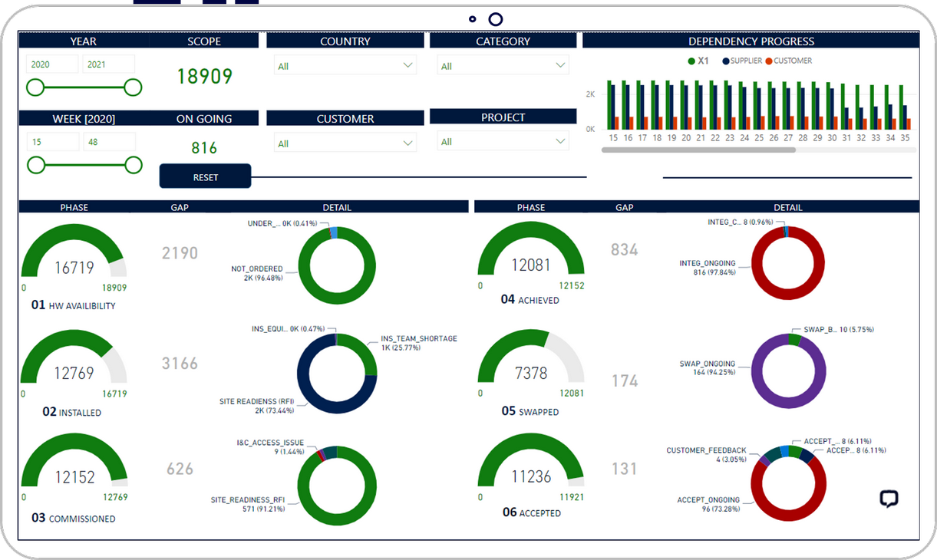
Task: Click the X1 green legend marker
Action: pos(691,61)
